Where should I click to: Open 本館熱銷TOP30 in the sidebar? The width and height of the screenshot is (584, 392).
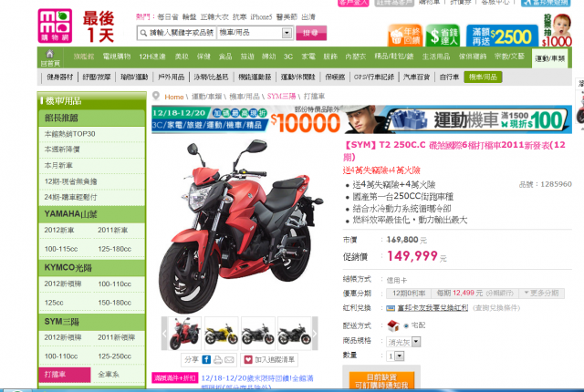[69, 134]
